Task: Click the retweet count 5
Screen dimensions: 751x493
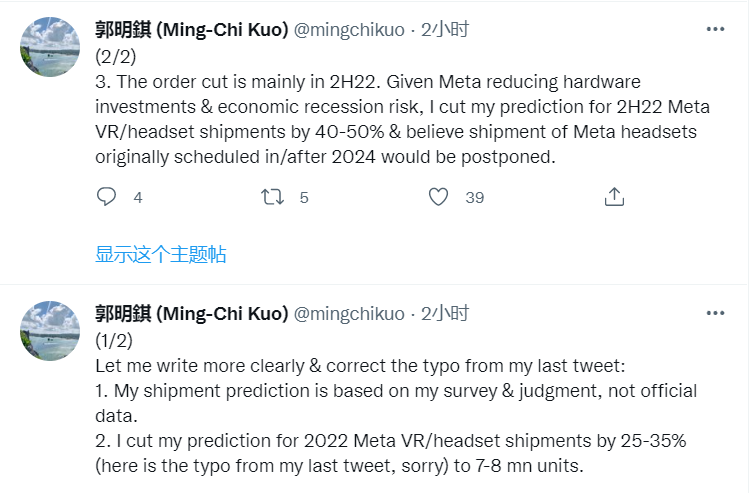Action: [304, 198]
